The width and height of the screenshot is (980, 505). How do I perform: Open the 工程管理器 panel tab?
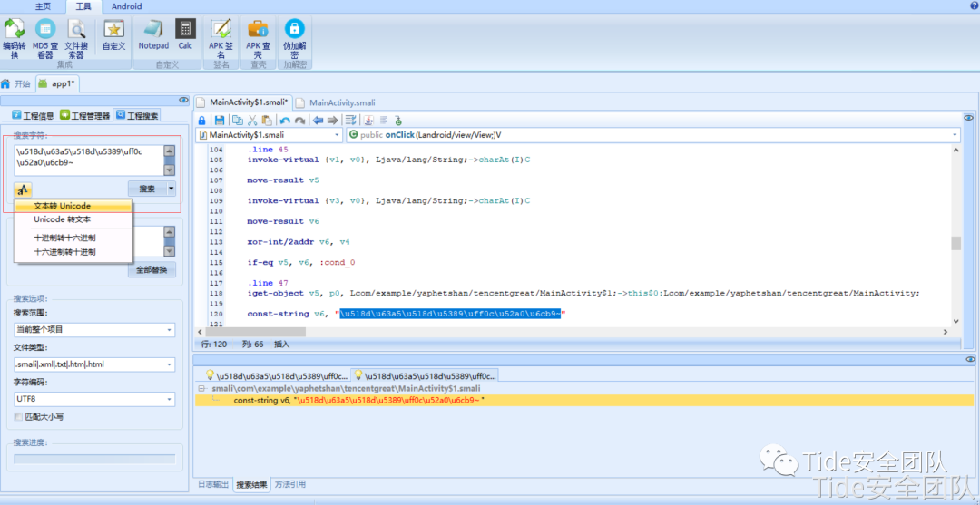85,115
